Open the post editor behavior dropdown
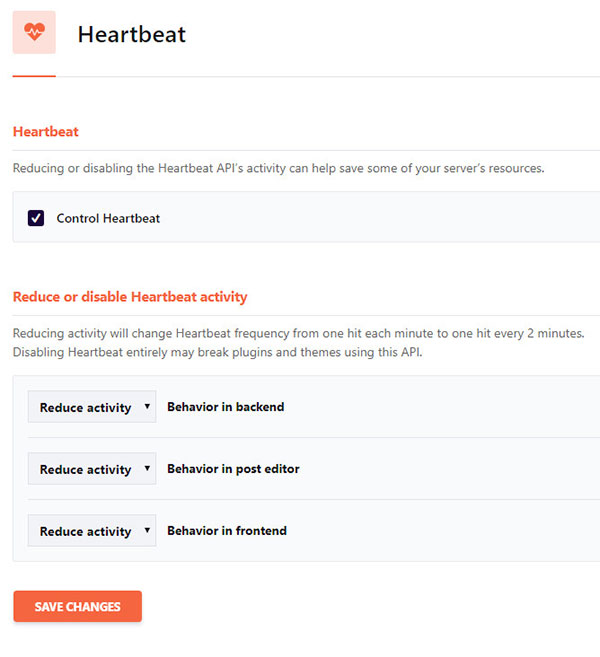Viewport: 600px width, 657px height. point(86,469)
